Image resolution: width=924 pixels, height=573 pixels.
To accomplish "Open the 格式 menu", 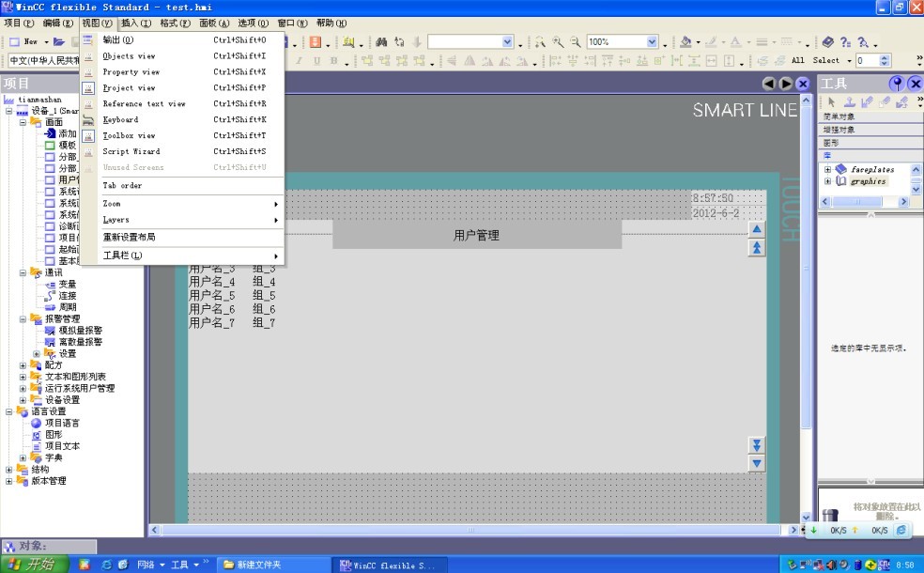I will (175, 23).
